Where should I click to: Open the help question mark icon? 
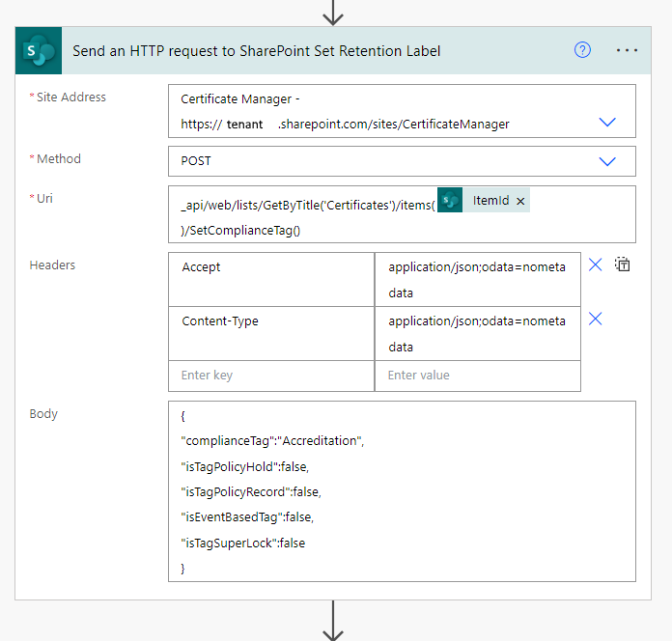tap(582, 50)
